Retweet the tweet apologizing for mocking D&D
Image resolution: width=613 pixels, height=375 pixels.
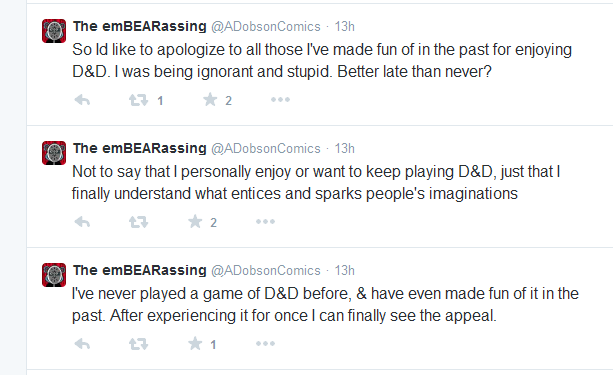pyautogui.click(x=138, y=100)
